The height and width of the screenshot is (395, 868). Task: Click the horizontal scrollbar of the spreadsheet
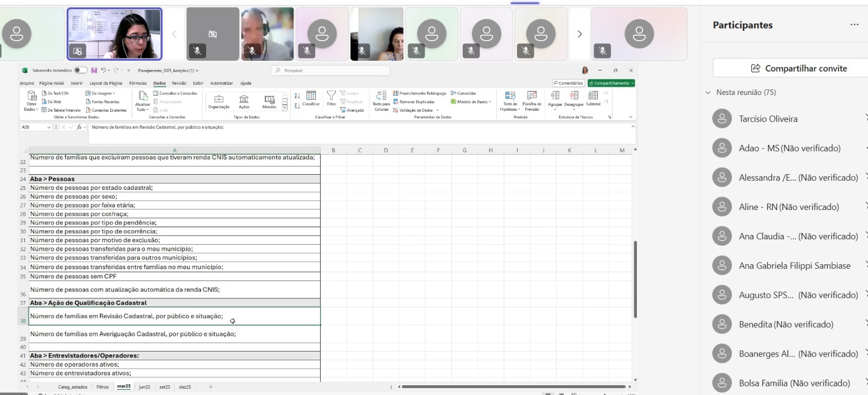click(513, 387)
